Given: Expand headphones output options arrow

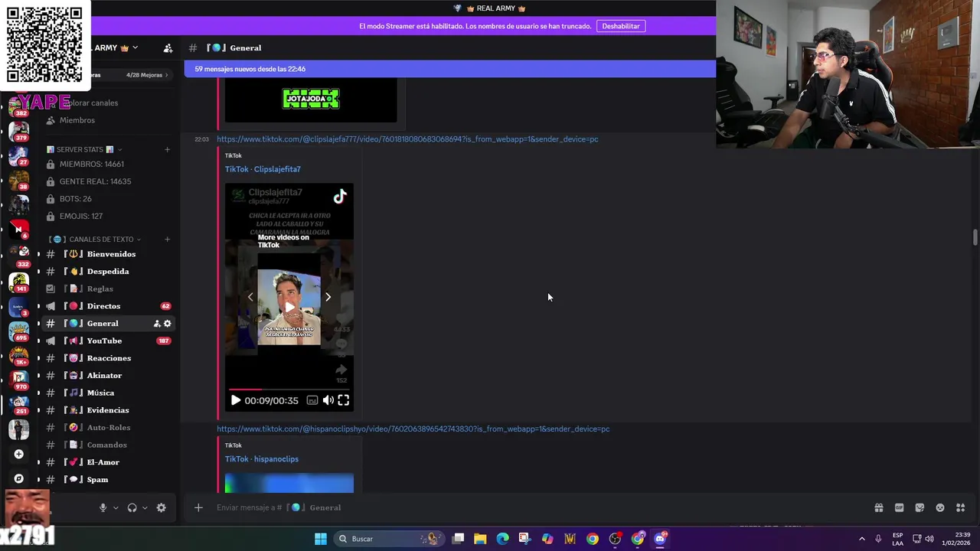Looking at the screenshot, I should tap(145, 507).
